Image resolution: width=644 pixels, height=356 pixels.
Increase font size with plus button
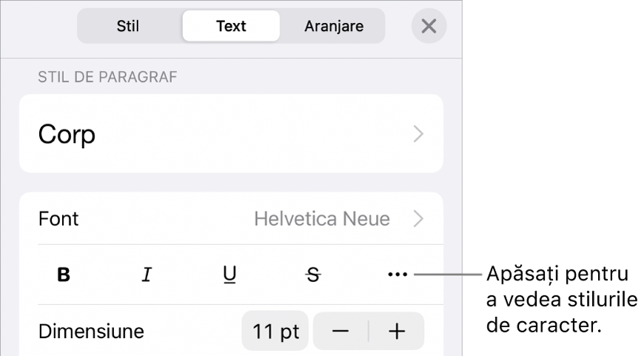(397, 331)
